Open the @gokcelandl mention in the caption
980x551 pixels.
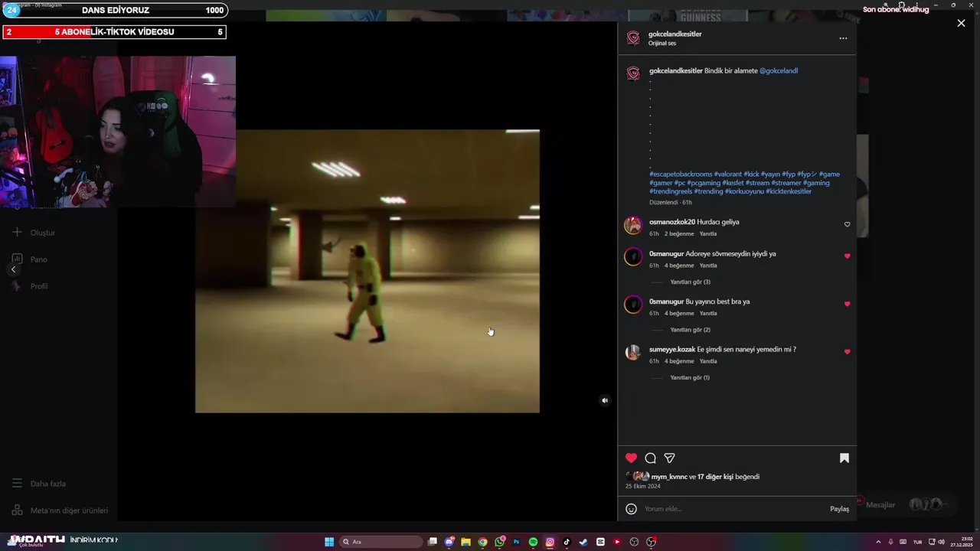(x=779, y=70)
